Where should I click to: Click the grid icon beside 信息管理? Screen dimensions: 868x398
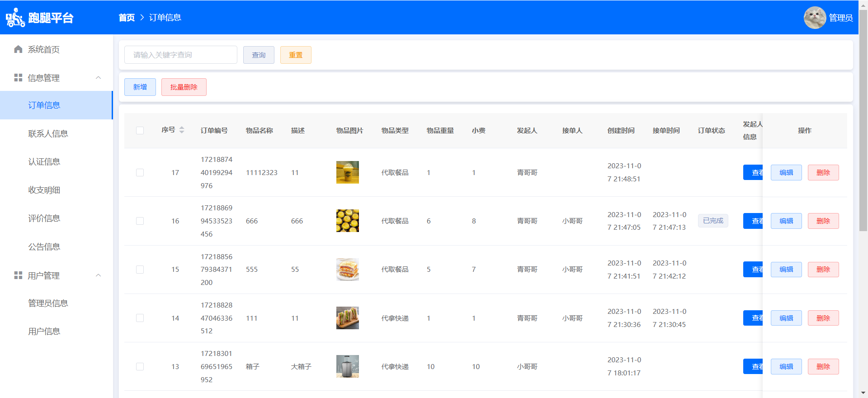(x=18, y=78)
